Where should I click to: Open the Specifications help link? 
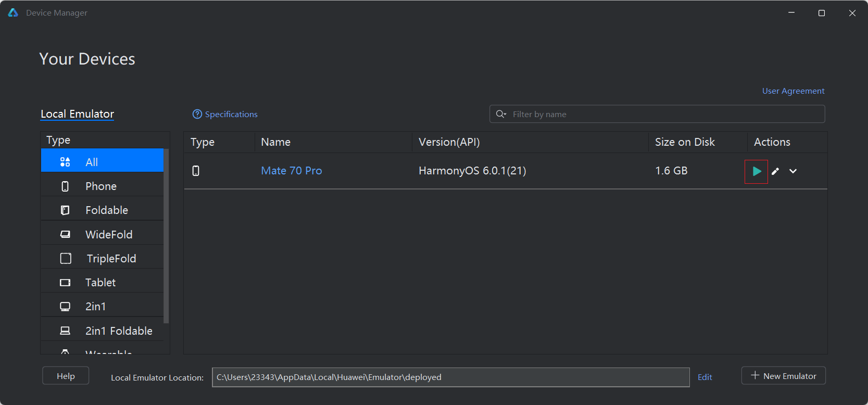coord(231,114)
